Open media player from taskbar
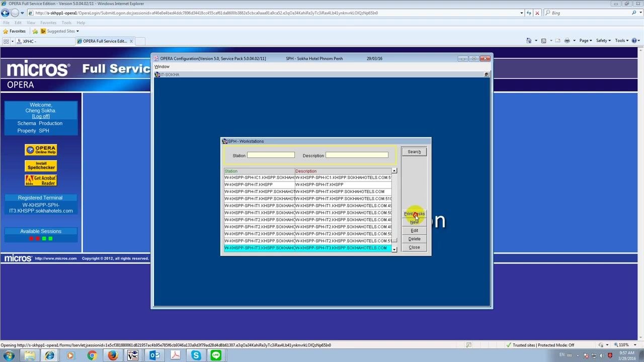The height and width of the screenshot is (362, 644). pyautogui.click(x=70, y=356)
